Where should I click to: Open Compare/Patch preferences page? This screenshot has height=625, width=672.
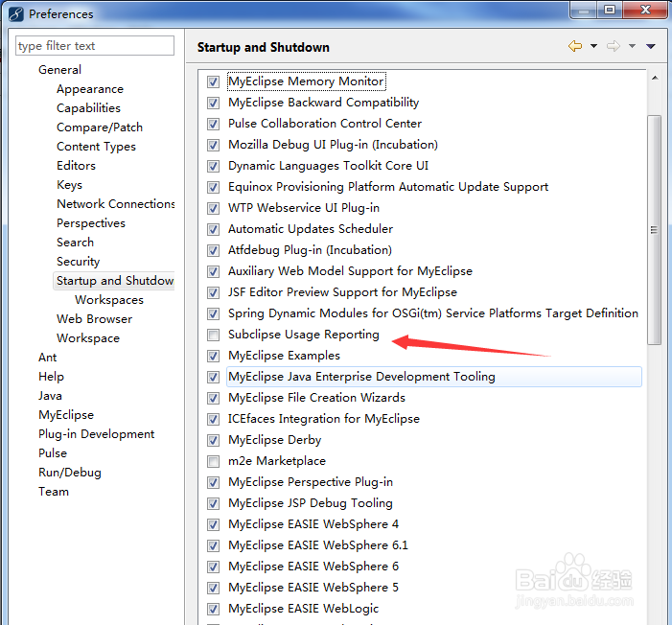point(100,127)
